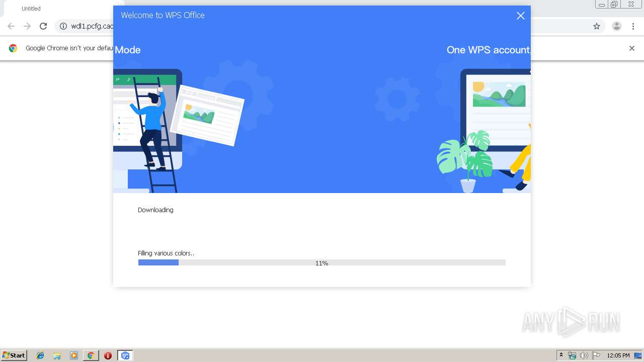Open the volume speaker tray icon
The image size is (644, 362).
point(584,355)
